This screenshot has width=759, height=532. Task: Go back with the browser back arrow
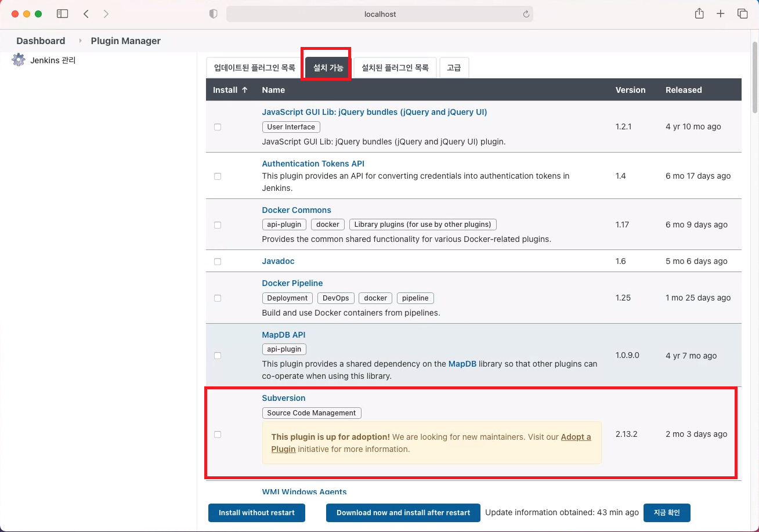86,14
